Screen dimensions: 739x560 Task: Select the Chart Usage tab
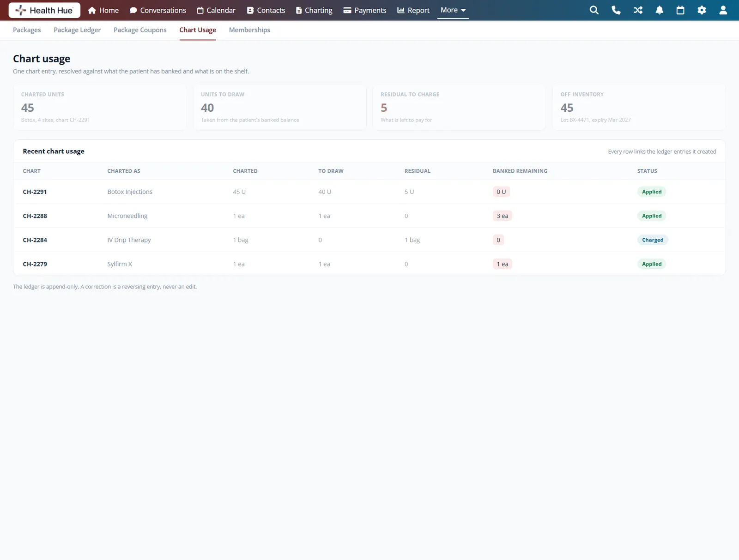(198, 30)
